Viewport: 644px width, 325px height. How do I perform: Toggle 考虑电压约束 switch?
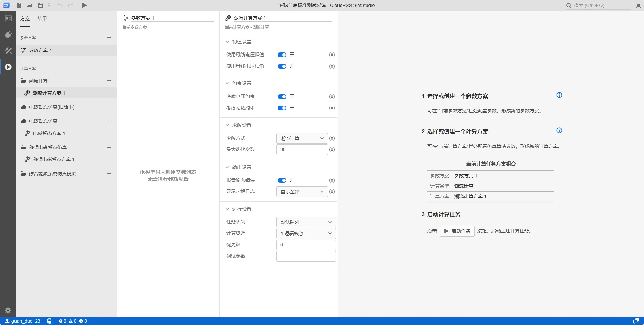[282, 97]
